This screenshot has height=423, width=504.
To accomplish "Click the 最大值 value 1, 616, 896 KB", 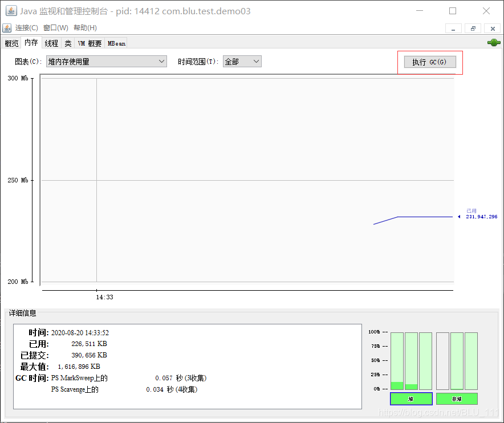I will 79,367.
